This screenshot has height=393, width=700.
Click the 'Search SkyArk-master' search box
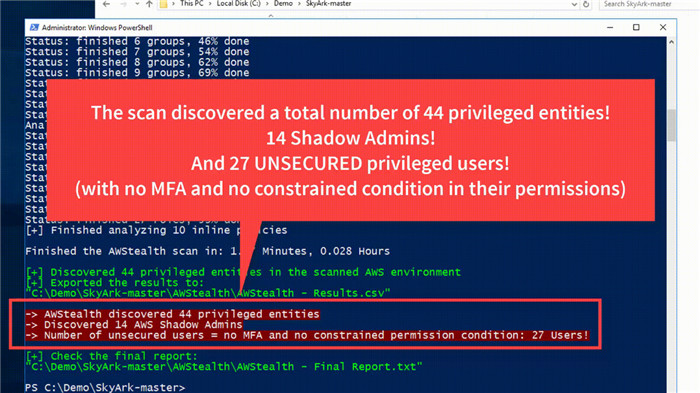coord(649,4)
